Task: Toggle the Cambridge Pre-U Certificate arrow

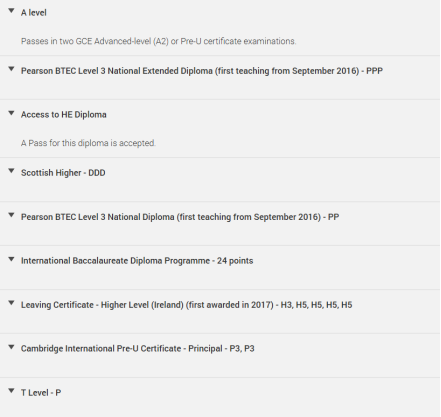Action: click(11, 347)
